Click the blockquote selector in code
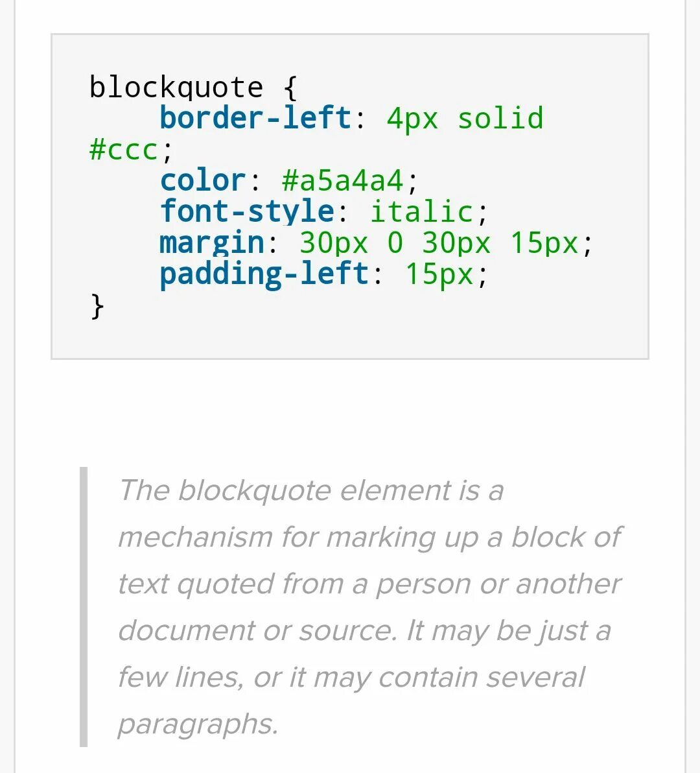Viewport: 700px width, 773px height. [176, 88]
